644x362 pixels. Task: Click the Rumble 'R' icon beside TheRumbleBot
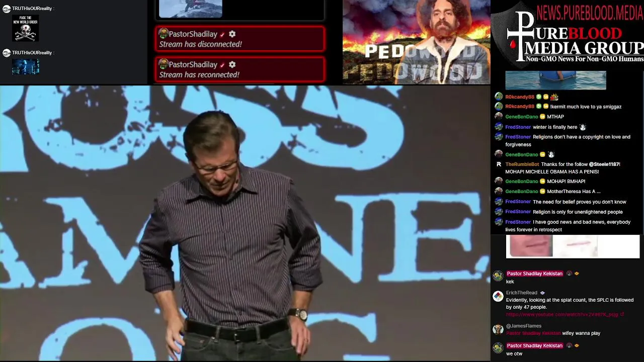click(x=499, y=164)
